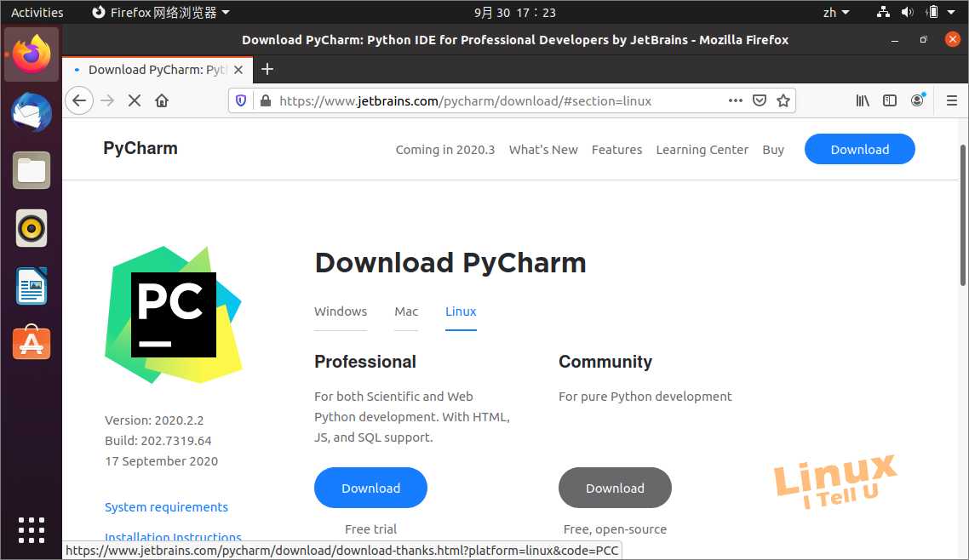The height and width of the screenshot is (560, 969).
Task: Open the Firefox hamburger menu
Action: point(952,100)
